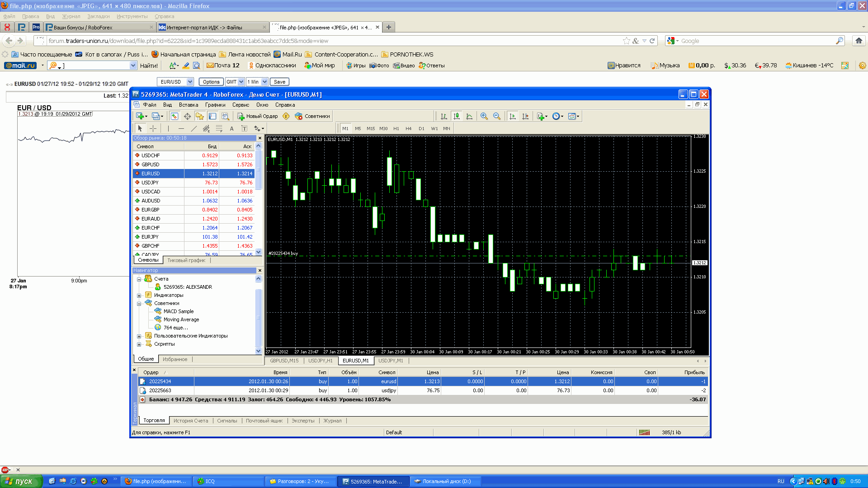
Task: Open the New Chart tool in MetaTrader
Action: pos(141,116)
